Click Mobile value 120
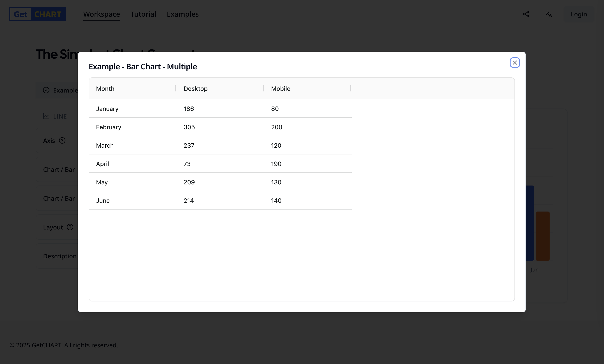 [x=308, y=145]
